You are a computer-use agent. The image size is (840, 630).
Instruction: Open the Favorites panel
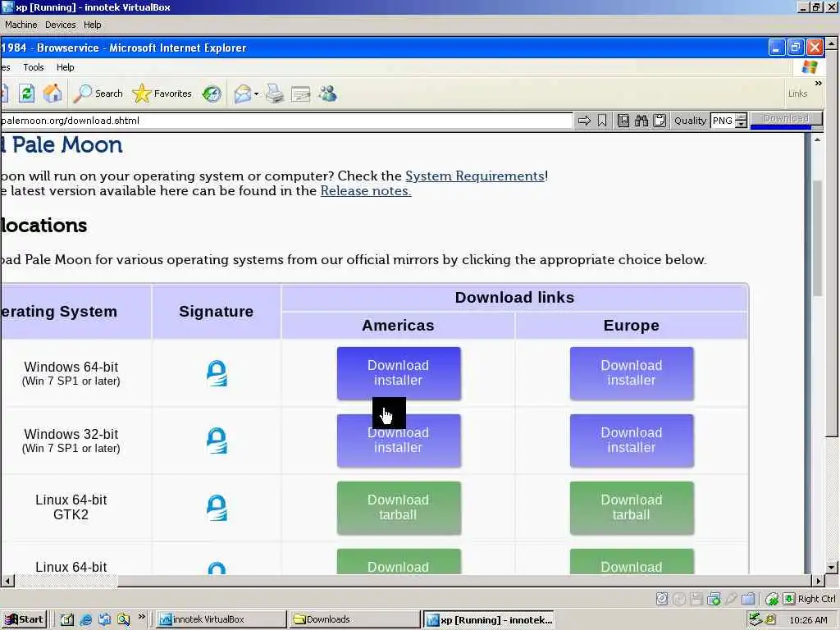162,94
